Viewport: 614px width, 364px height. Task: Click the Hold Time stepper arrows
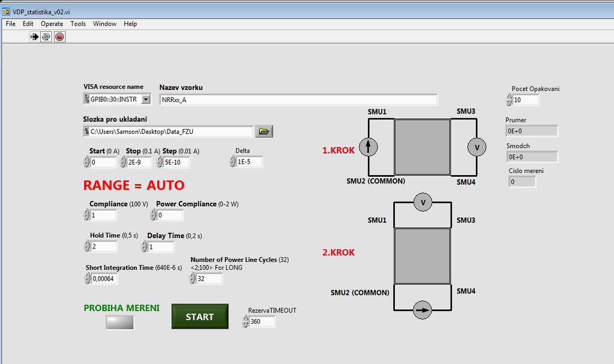pos(87,246)
